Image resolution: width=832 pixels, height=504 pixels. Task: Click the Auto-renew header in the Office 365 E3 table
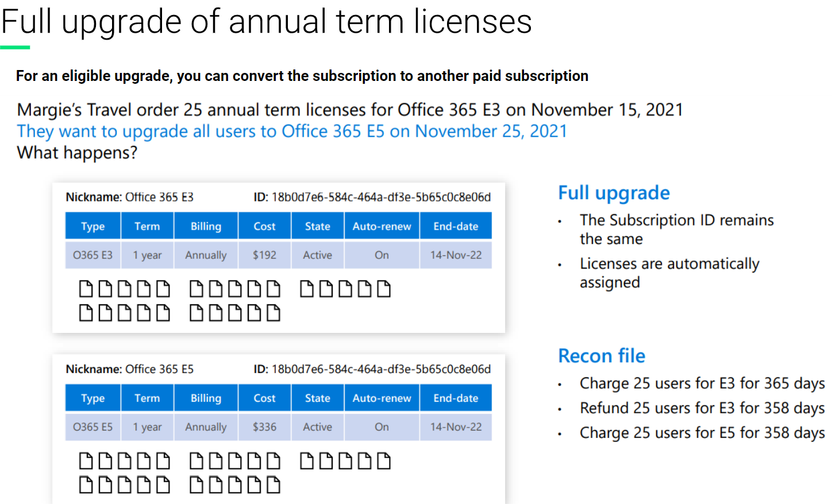pos(382,226)
